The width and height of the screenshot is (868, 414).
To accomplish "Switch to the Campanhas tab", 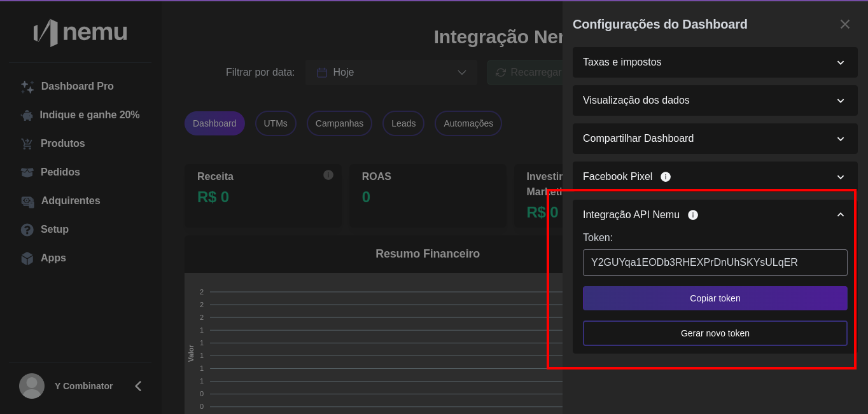I will tap(339, 123).
